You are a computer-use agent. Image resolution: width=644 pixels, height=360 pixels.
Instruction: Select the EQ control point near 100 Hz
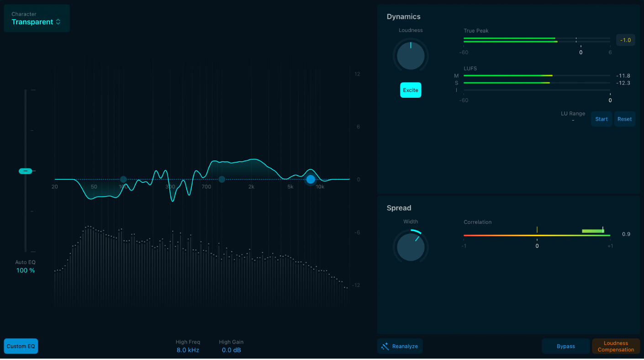click(123, 179)
